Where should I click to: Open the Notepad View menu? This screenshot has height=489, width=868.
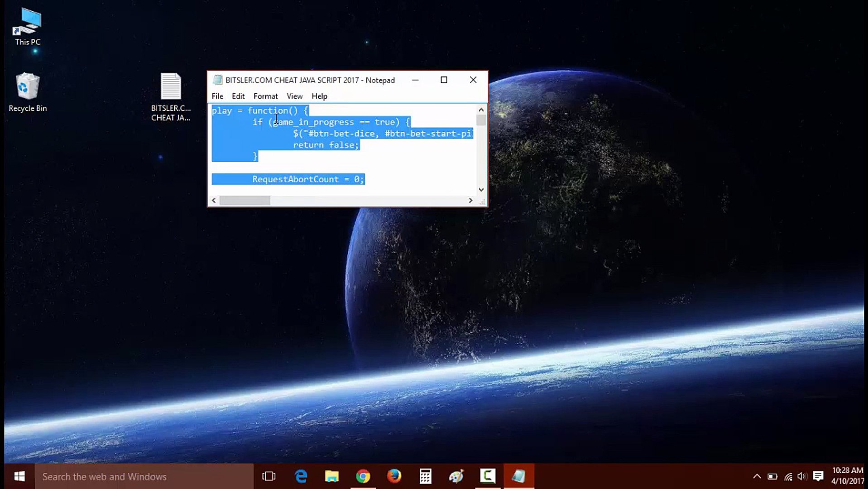click(x=294, y=96)
